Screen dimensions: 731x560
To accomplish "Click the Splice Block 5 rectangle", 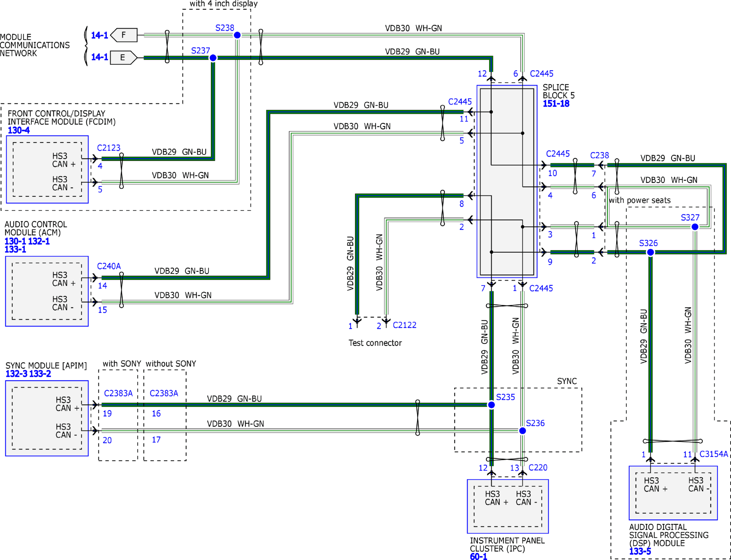I will (x=507, y=182).
